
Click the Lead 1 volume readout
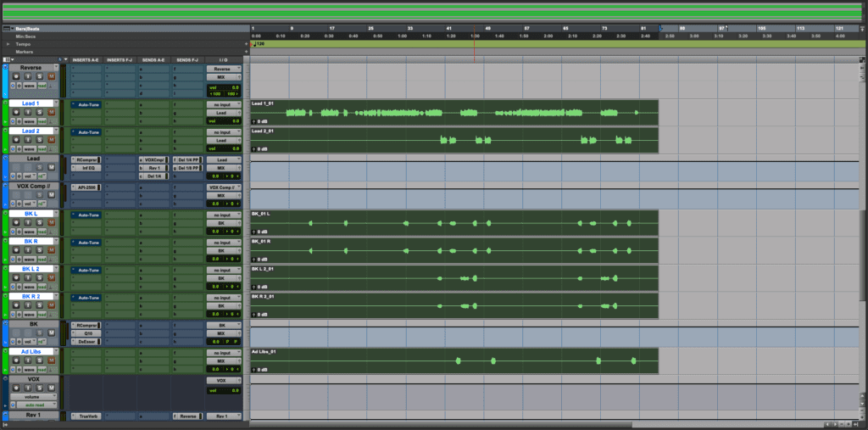coord(224,120)
